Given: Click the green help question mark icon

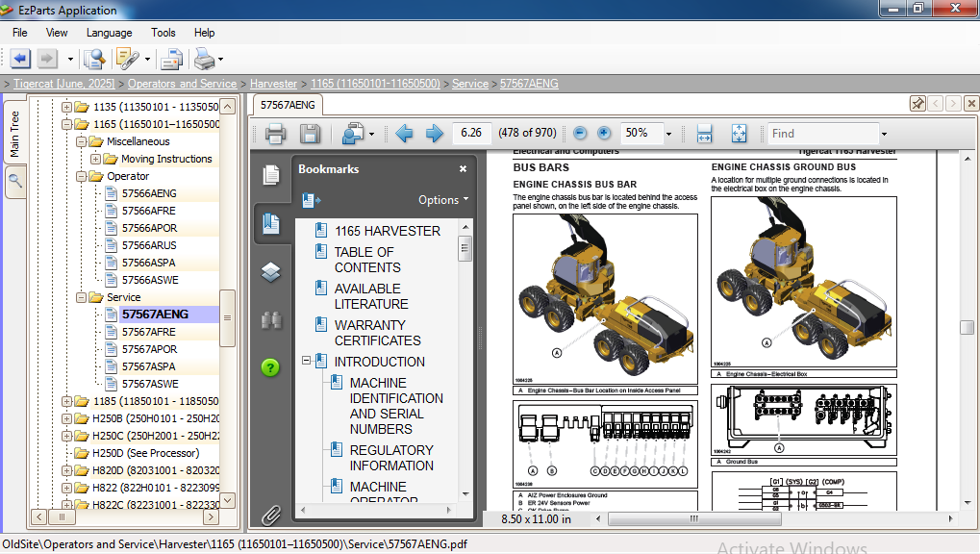Looking at the screenshot, I should (270, 367).
